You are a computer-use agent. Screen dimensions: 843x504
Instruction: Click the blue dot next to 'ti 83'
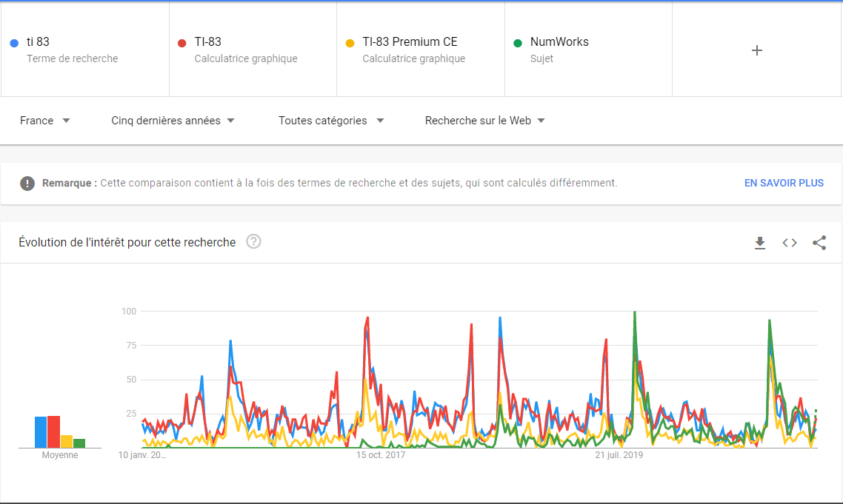[14, 43]
